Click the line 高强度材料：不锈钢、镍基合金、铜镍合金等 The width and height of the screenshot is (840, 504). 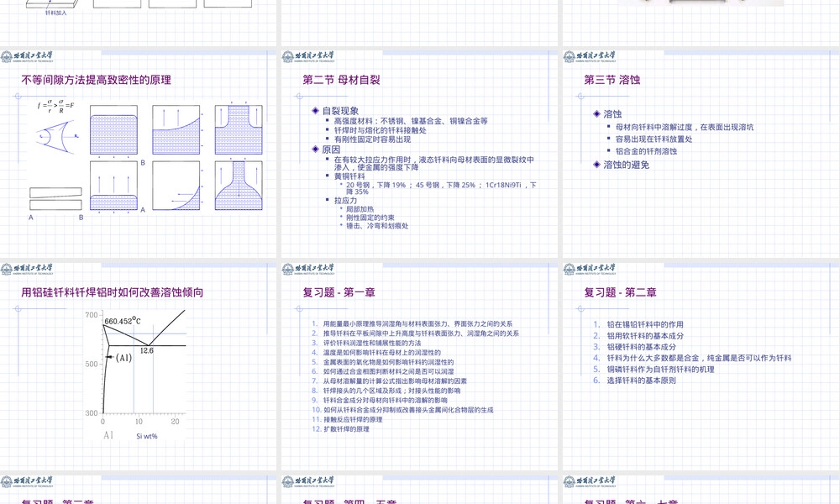[411, 121]
